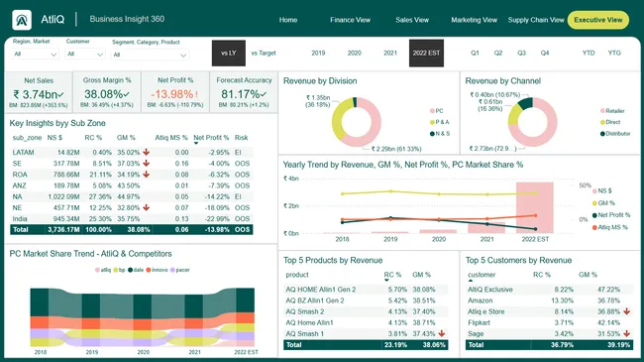The width and height of the screenshot is (644, 362).
Task: Click dale legend marker
Action: pos(130,270)
